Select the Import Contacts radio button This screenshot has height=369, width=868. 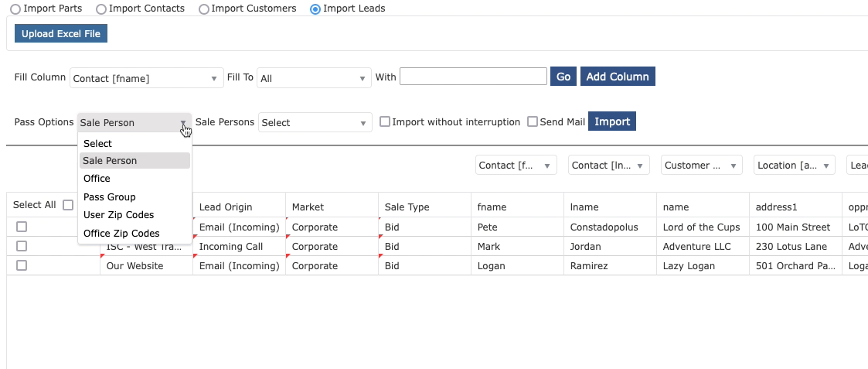click(x=100, y=9)
